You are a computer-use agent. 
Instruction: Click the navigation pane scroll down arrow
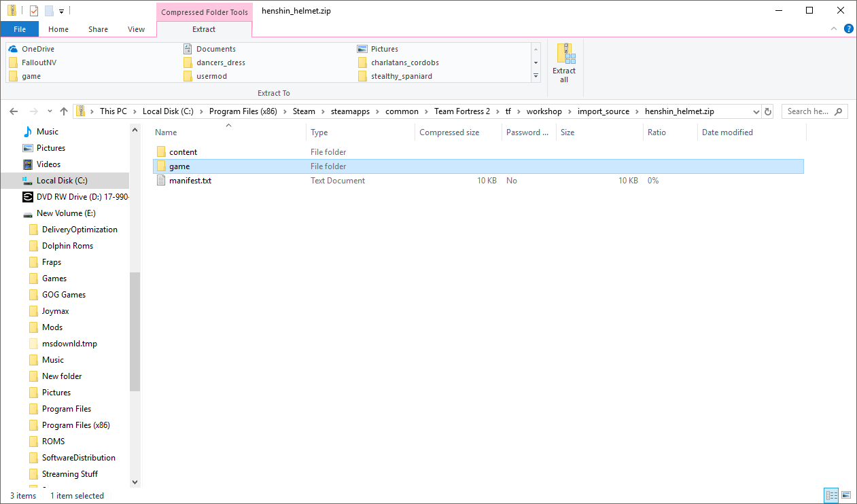(135, 482)
